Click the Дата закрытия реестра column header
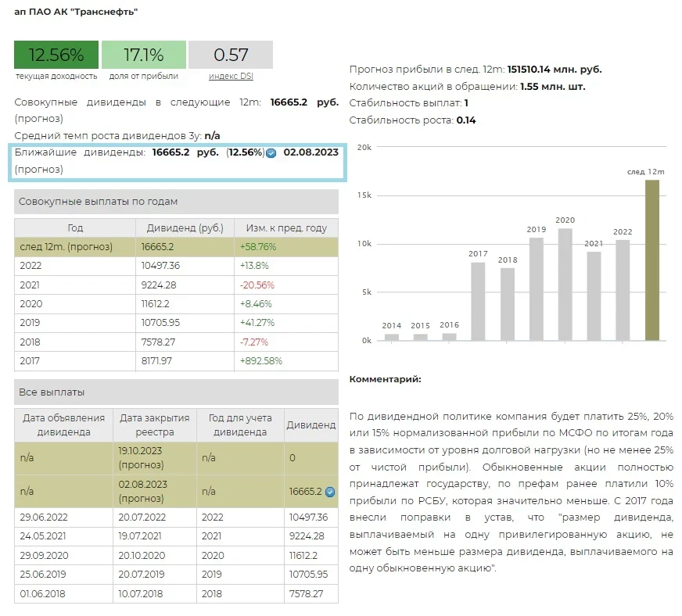This screenshot has width=682, height=616. [154, 424]
